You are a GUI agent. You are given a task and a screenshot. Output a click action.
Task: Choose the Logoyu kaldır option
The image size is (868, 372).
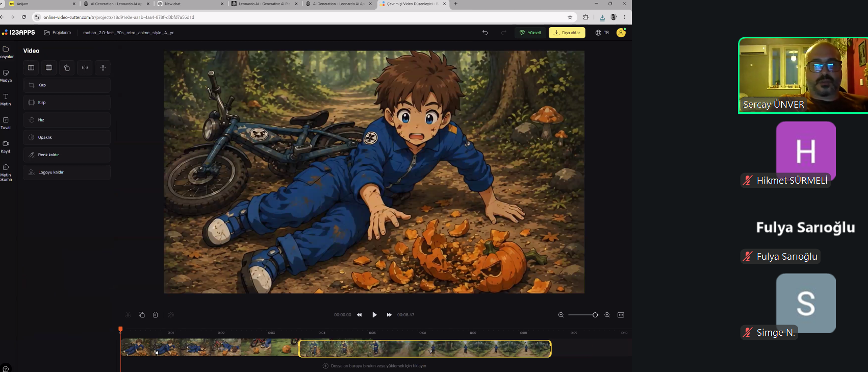tap(67, 172)
